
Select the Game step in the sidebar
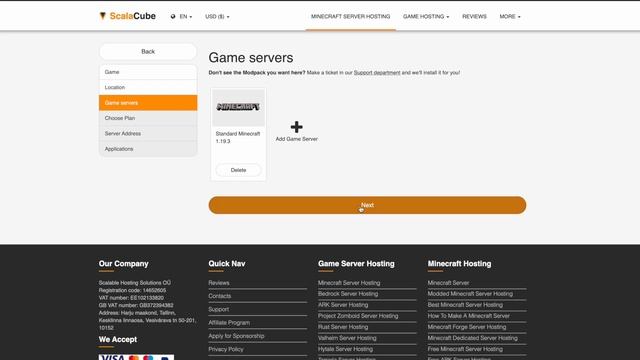click(148, 72)
